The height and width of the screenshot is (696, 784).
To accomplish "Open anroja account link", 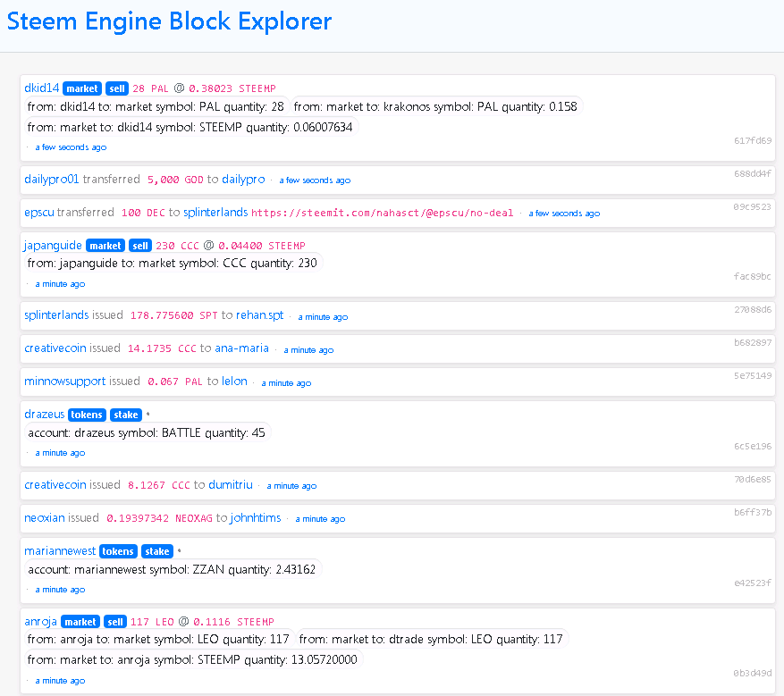I will point(40,622).
